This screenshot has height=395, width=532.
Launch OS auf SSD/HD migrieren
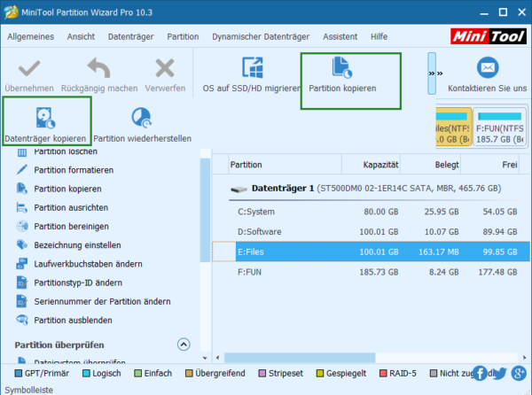252,75
